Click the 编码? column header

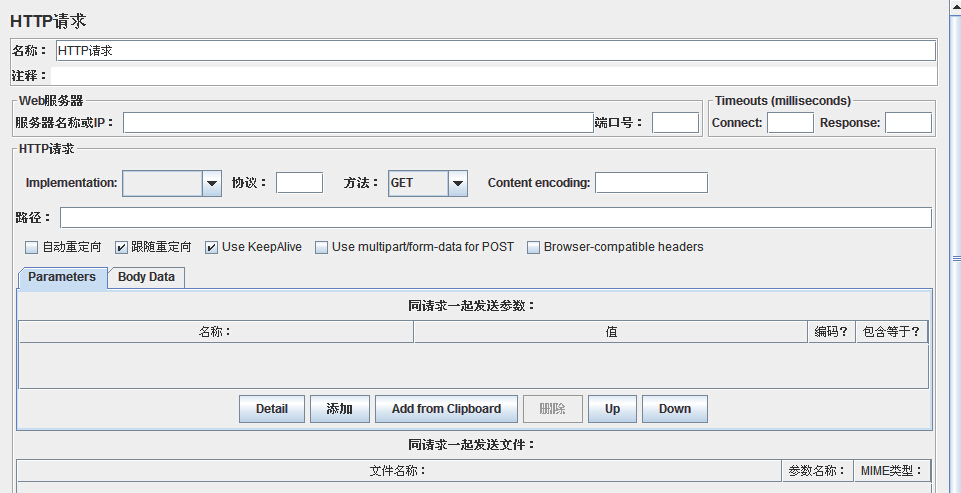[832, 332]
